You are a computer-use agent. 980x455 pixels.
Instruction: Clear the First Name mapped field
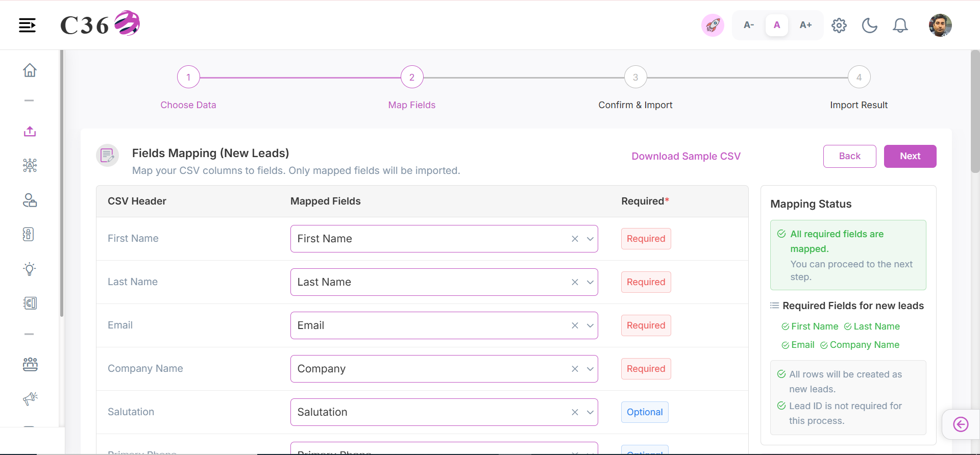click(x=575, y=239)
